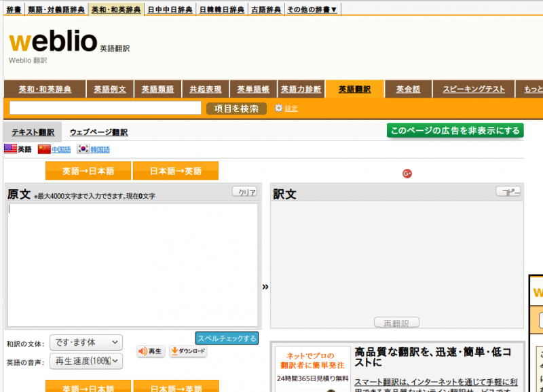Select 英語例文 nav tab
The height and width of the screenshot is (392, 543).
coord(110,90)
